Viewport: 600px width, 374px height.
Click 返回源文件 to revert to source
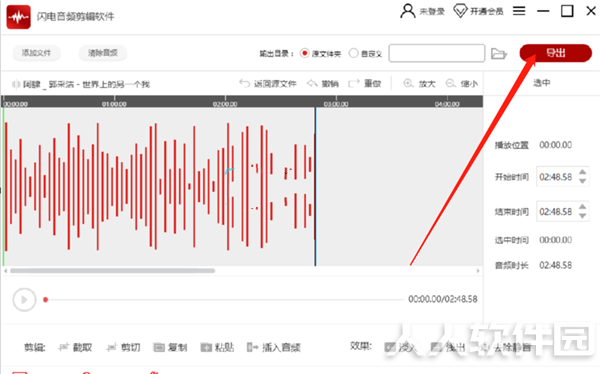coord(268,83)
